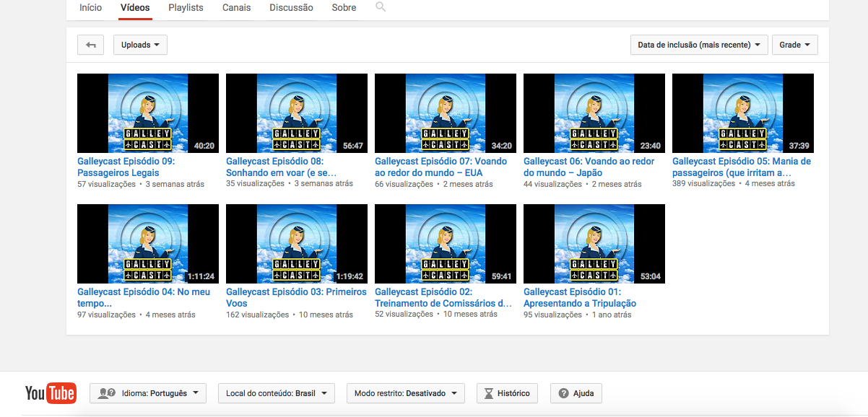Screen dimensions: 868x417
Task: Open the Grade view dropdown
Action: pyautogui.click(x=795, y=45)
